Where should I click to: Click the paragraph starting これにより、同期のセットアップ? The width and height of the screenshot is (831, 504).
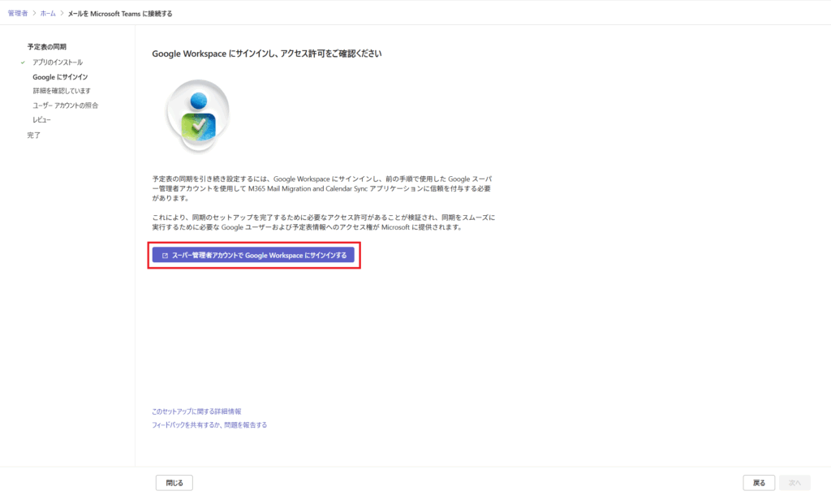pos(323,222)
